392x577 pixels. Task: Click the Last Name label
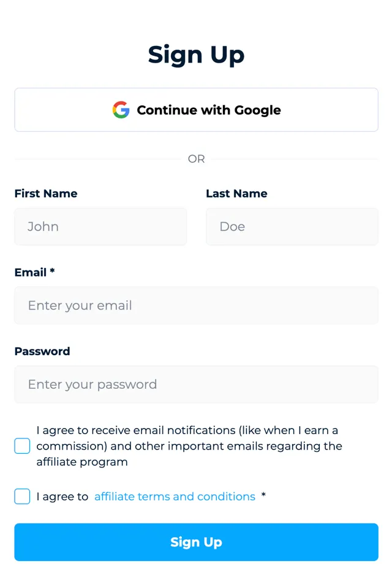coord(236,194)
